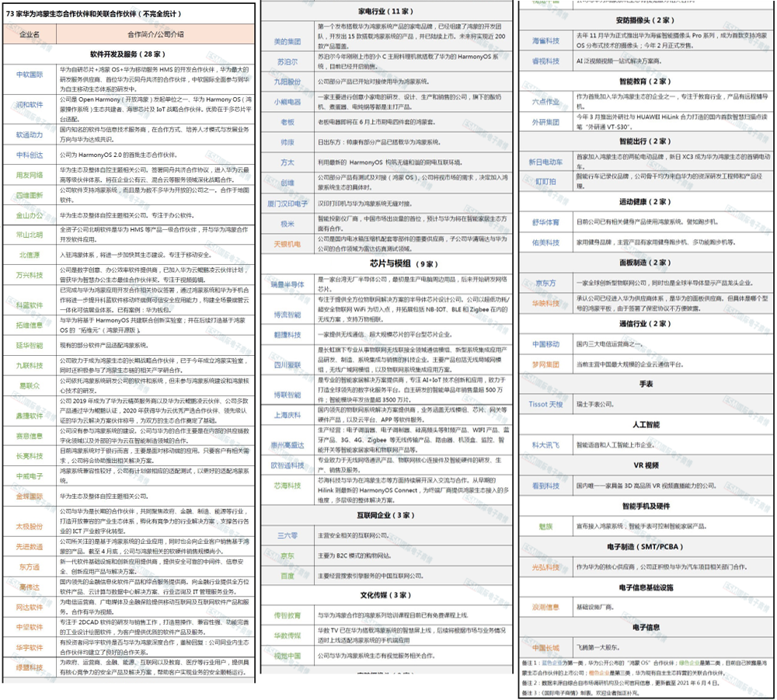Viewport: 777px width, 700px height.
Task: Select 三六零 in the internet section
Action: pos(287,535)
